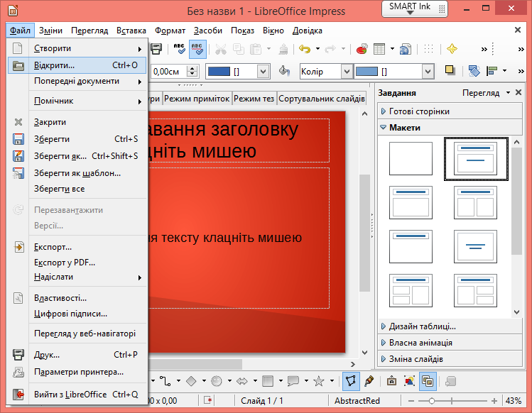Insert a chart using the chart icon
The width and height of the screenshot is (532, 413).
[x=362, y=49]
